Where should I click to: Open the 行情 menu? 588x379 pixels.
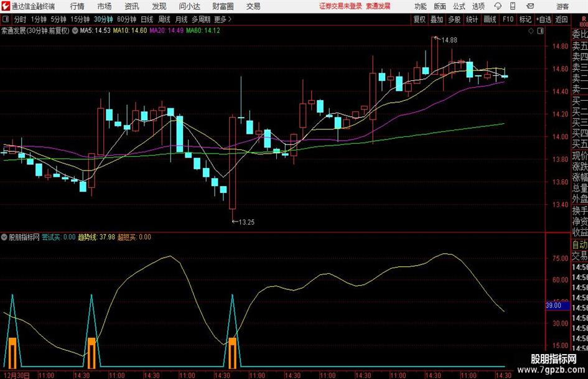tap(77, 6)
